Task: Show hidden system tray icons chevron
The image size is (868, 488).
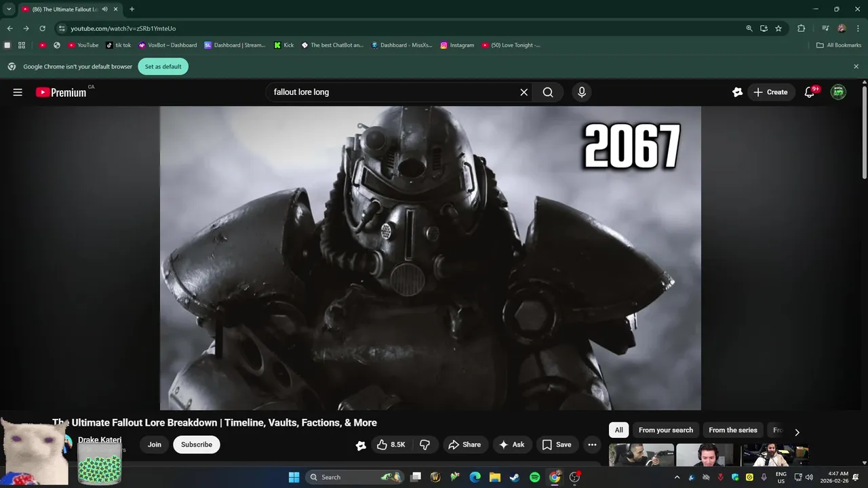Action: (x=677, y=477)
